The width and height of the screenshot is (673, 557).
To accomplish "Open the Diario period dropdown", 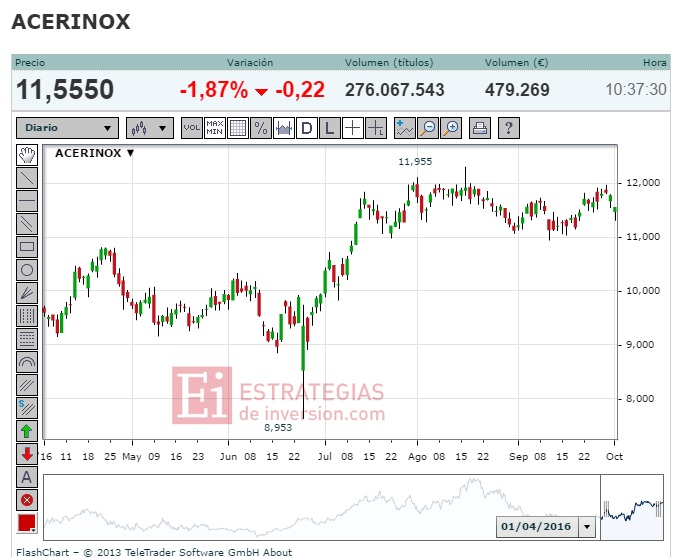I will pos(67,128).
